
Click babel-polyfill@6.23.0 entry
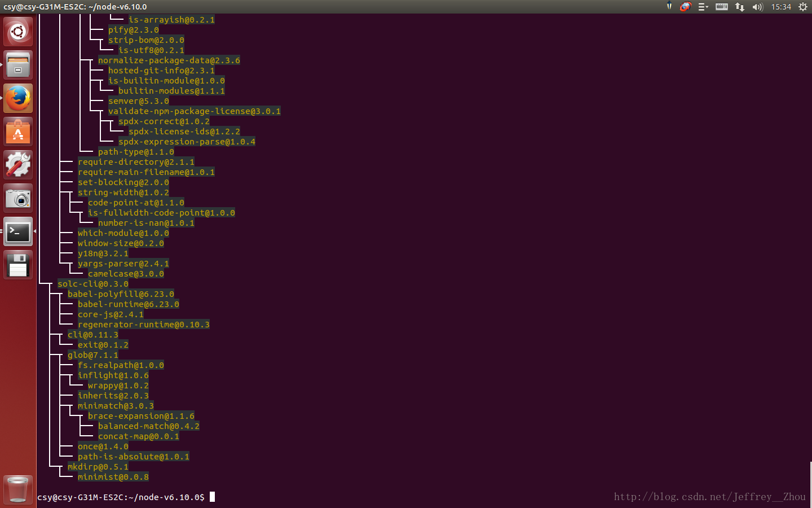click(121, 294)
